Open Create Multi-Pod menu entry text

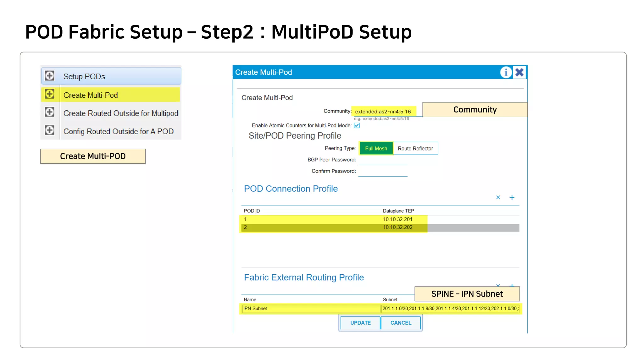(x=91, y=95)
